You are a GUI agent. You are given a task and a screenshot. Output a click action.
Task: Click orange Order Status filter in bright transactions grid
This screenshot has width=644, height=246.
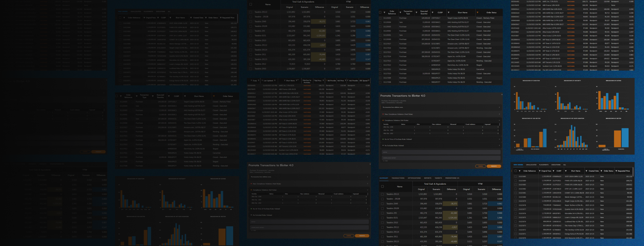[x=477, y=12]
